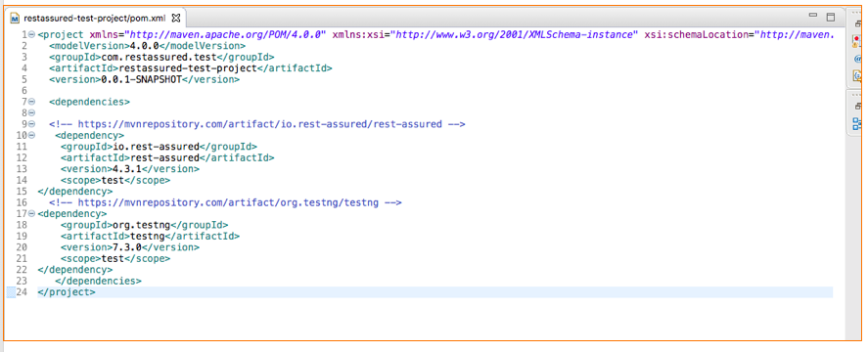Click the opening dependencies tag
868x352 pixels.
coord(89,102)
